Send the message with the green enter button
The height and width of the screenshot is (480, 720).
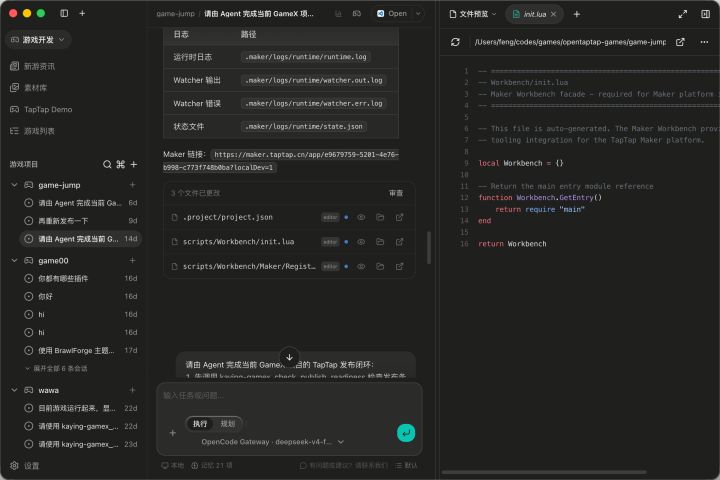(406, 433)
